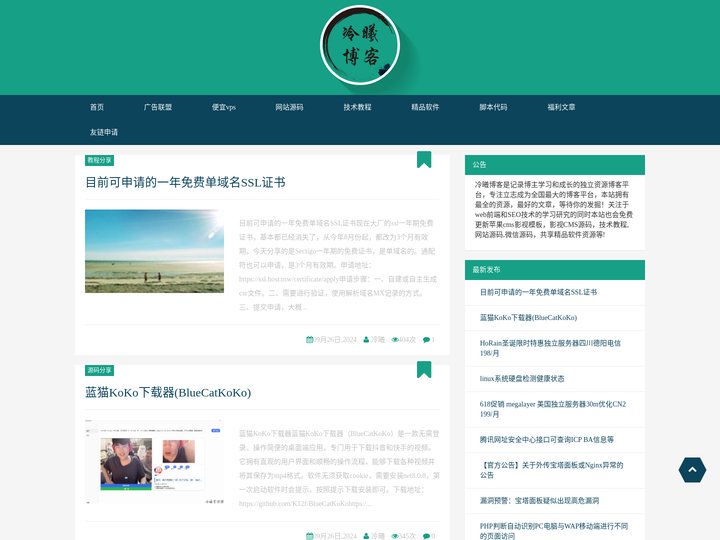Click the 冷曦博客 circular logo

coord(360,45)
